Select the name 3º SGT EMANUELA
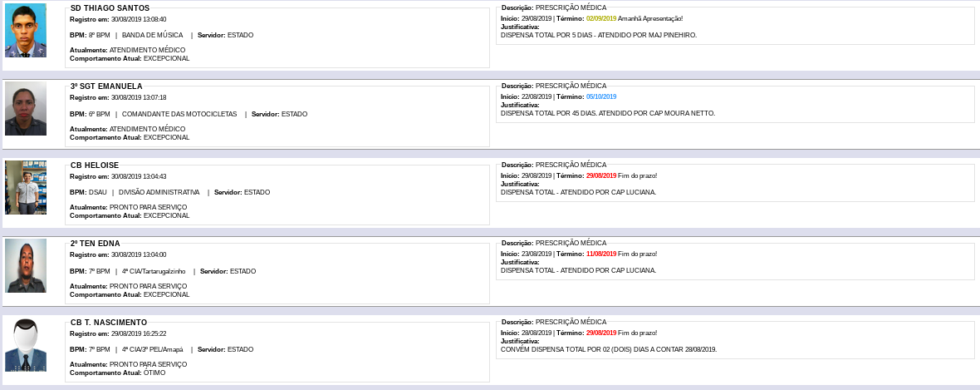Screen dimensions: 980x390 click(106, 86)
